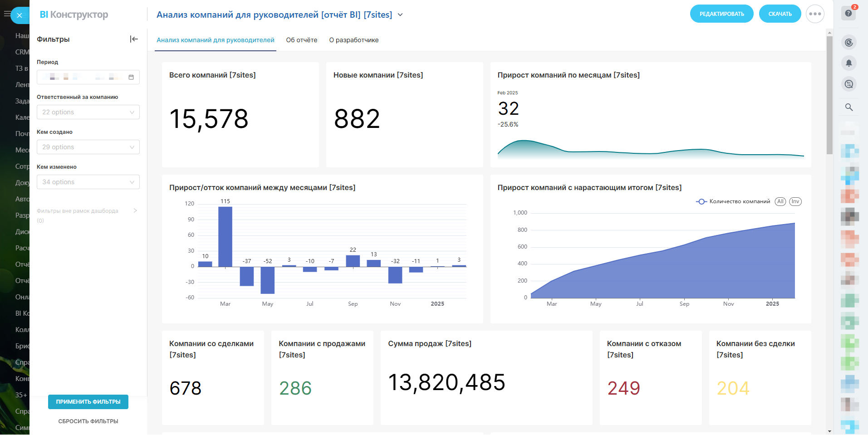The width and height of the screenshot is (868, 435).
Task: Open the chat messages icon in right sidebar
Action: (849, 84)
